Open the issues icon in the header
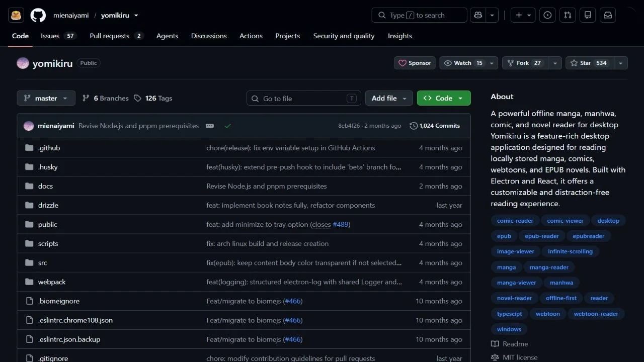 tap(547, 15)
